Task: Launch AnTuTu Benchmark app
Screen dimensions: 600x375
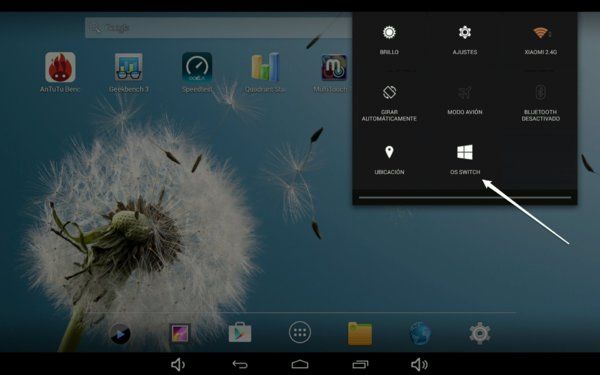Action: (60, 72)
